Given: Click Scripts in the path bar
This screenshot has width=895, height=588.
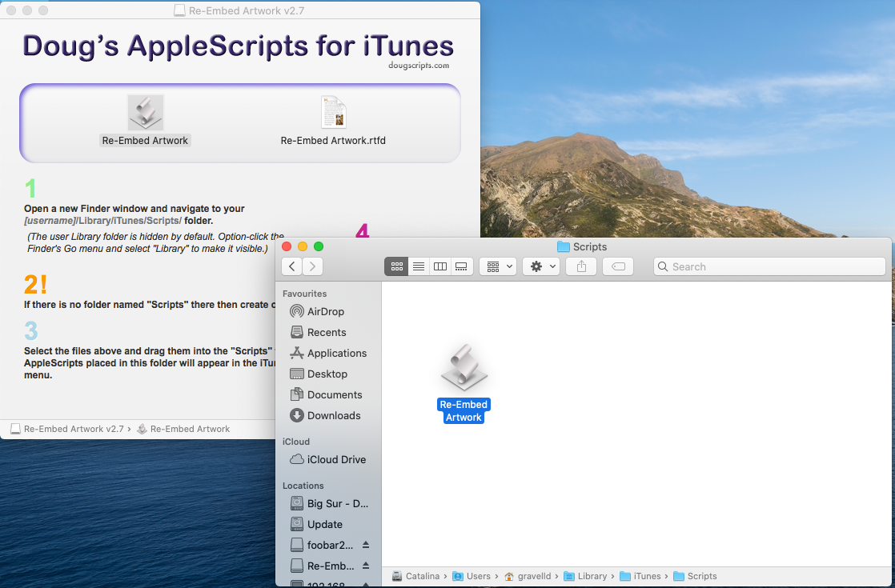Looking at the screenshot, I should [x=695, y=576].
